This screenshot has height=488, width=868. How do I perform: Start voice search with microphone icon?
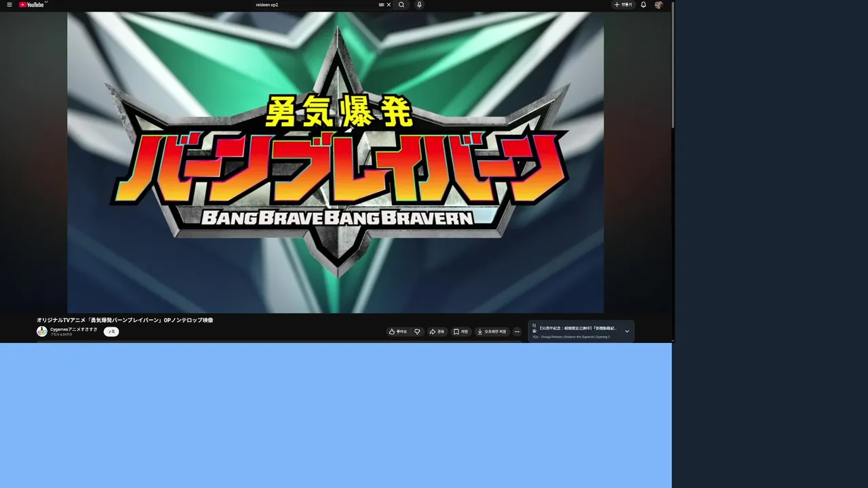[x=419, y=5]
